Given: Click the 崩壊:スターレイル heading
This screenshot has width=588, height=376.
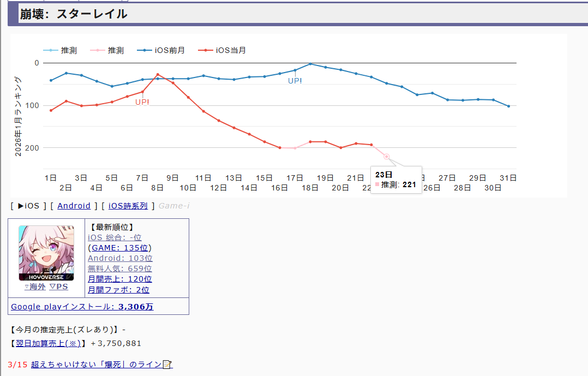Looking at the screenshot, I should pyautogui.click(x=74, y=14).
